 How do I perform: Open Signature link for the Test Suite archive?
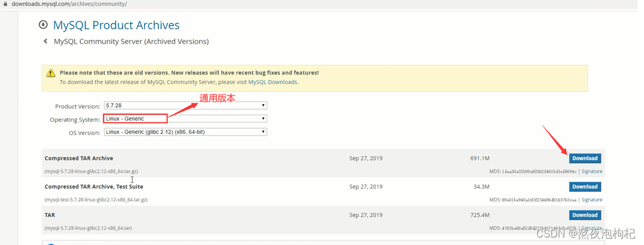[x=592, y=200]
